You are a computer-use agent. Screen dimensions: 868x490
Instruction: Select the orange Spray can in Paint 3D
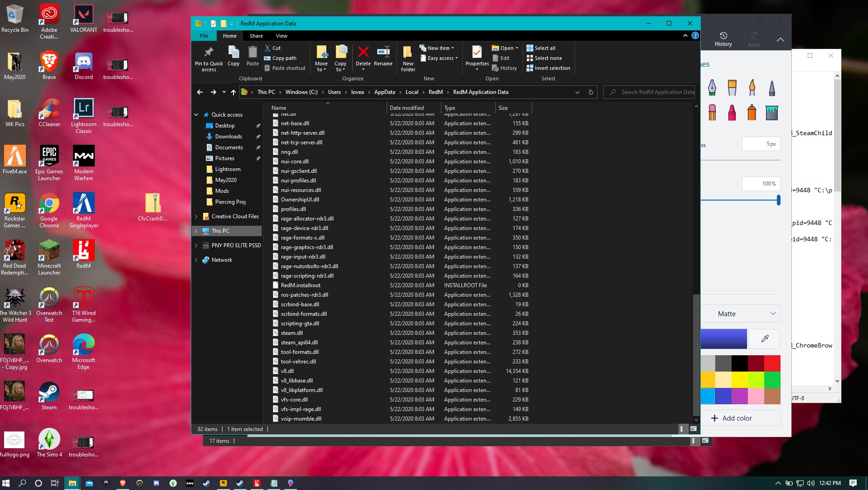(752, 113)
